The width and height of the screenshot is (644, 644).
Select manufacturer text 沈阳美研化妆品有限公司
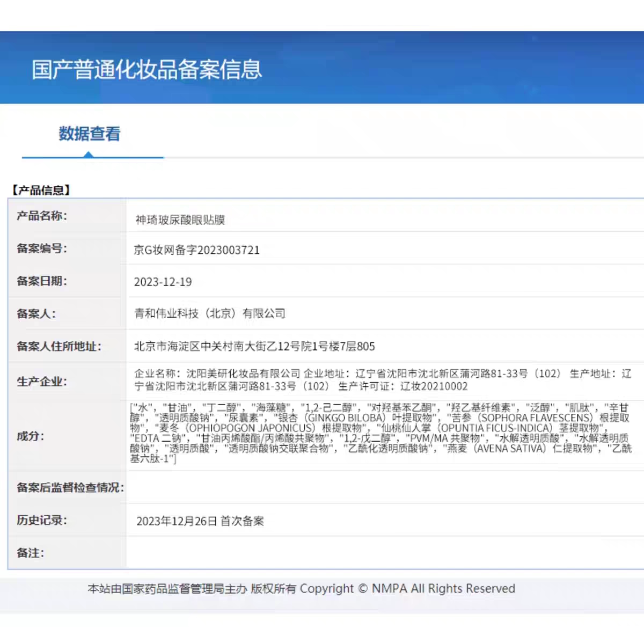(x=243, y=374)
